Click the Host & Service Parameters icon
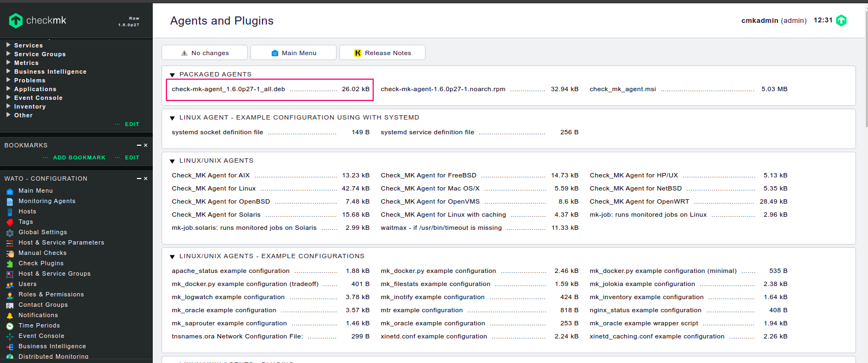Viewport: 868px width, 363px height. pos(10,243)
